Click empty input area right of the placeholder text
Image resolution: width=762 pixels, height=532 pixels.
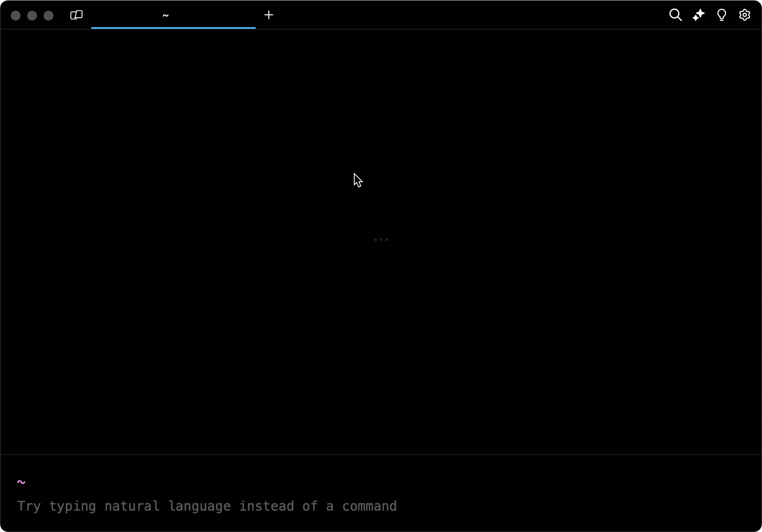coord(575,506)
